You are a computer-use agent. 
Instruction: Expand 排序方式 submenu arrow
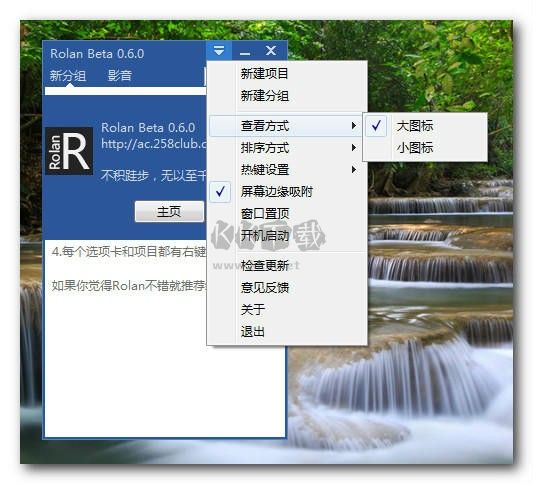click(x=354, y=148)
